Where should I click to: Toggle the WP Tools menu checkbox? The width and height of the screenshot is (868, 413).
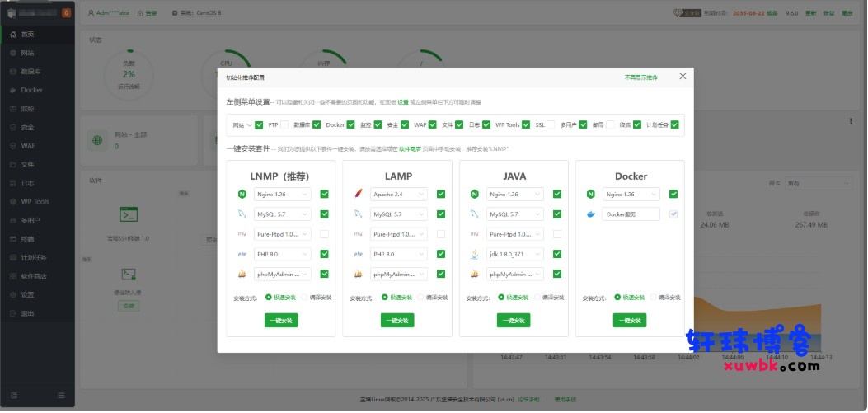pyautogui.click(x=526, y=125)
